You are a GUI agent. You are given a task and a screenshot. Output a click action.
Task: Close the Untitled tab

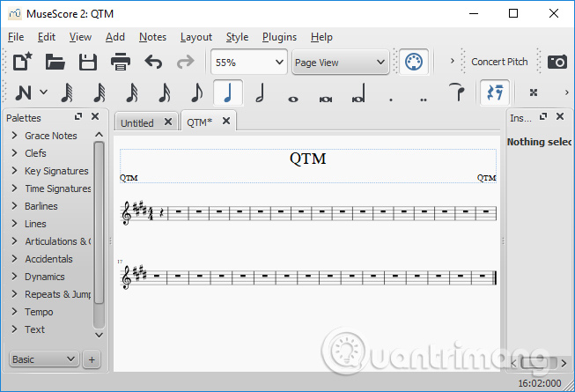[168, 122]
